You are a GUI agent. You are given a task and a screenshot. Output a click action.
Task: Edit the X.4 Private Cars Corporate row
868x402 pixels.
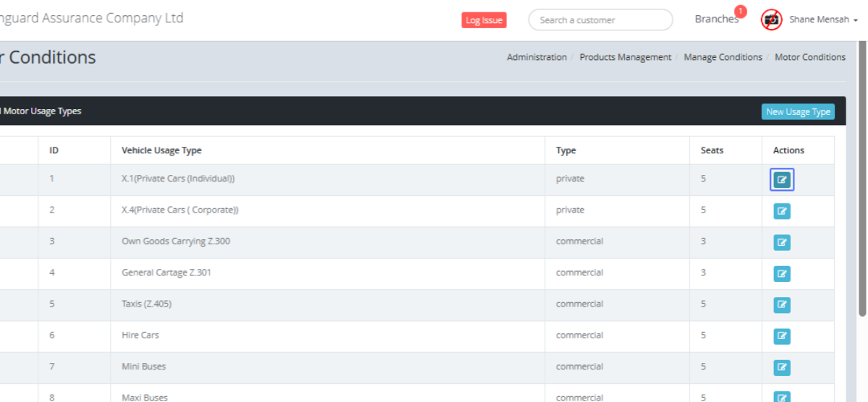click(x=782, y=211)
